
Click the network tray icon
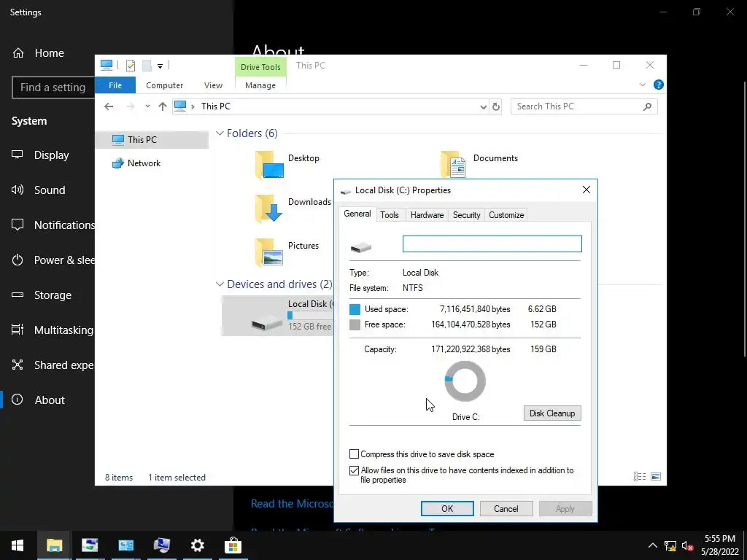pos(670,545)
